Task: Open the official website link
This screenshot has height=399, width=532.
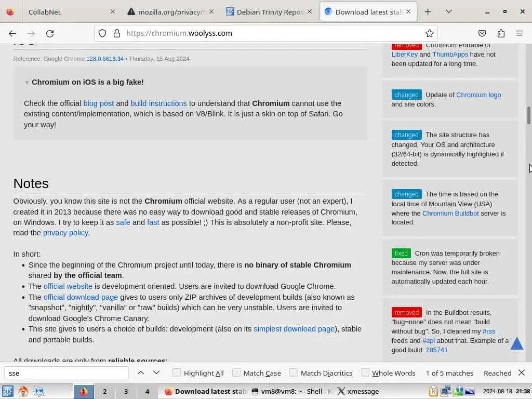Action: pos(68,286)
